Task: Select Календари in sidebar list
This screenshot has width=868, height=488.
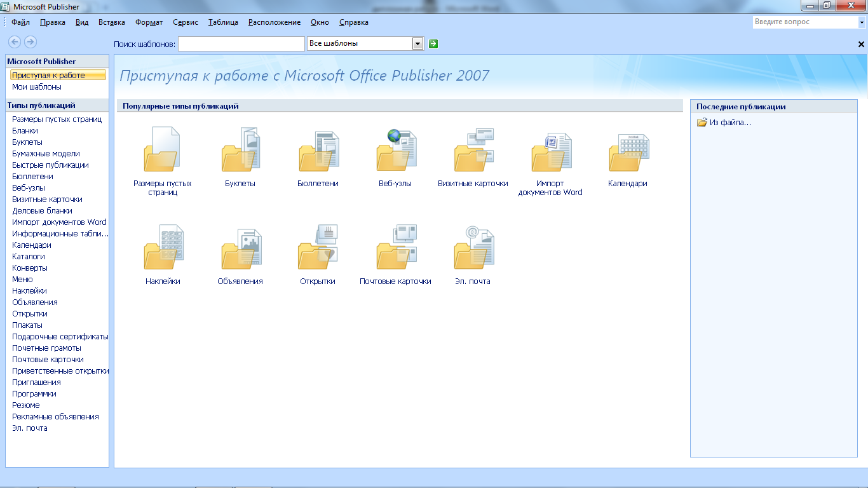Action: coord(32,245)
